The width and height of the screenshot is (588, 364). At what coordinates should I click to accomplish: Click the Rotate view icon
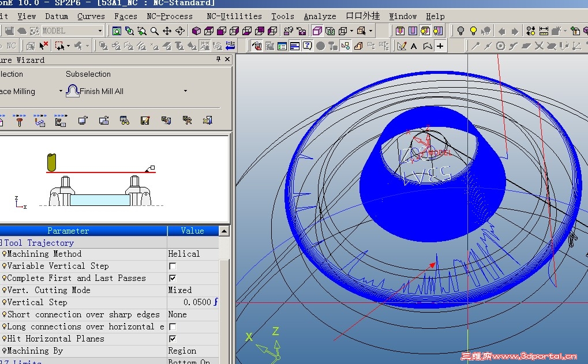pos(181,31)
